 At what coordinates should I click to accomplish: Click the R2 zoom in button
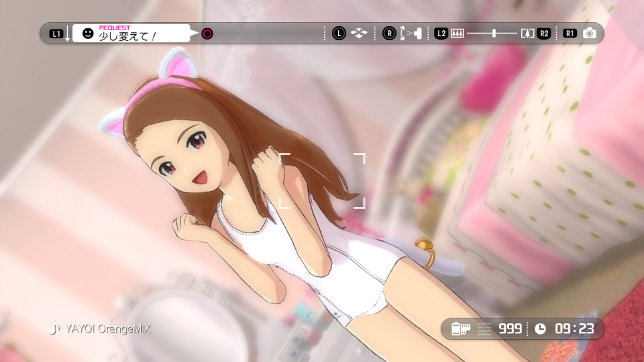[543, 33]
